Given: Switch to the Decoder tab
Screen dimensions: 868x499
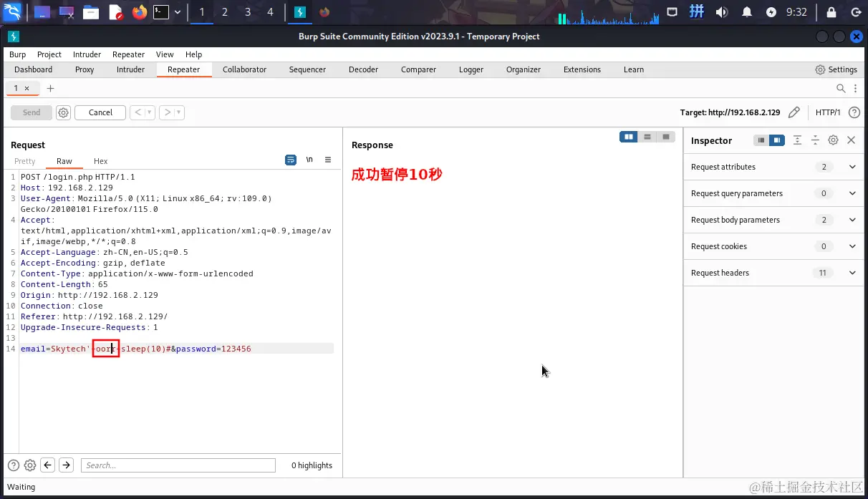Looking at the screenshot, I should pos(363,69).
